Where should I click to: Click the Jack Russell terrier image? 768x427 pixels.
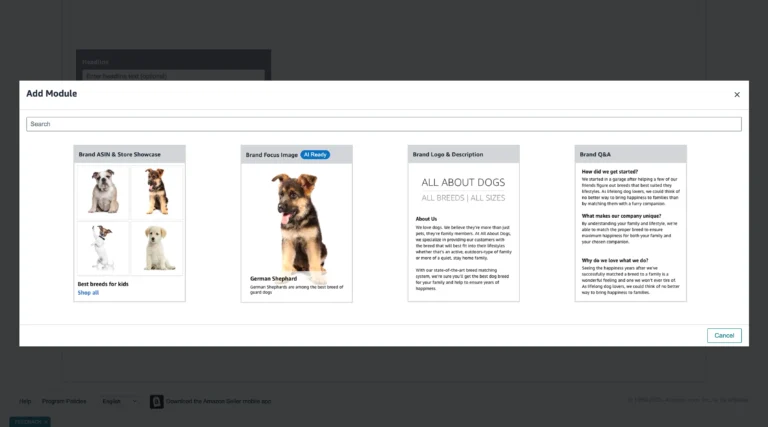(103, 247)
